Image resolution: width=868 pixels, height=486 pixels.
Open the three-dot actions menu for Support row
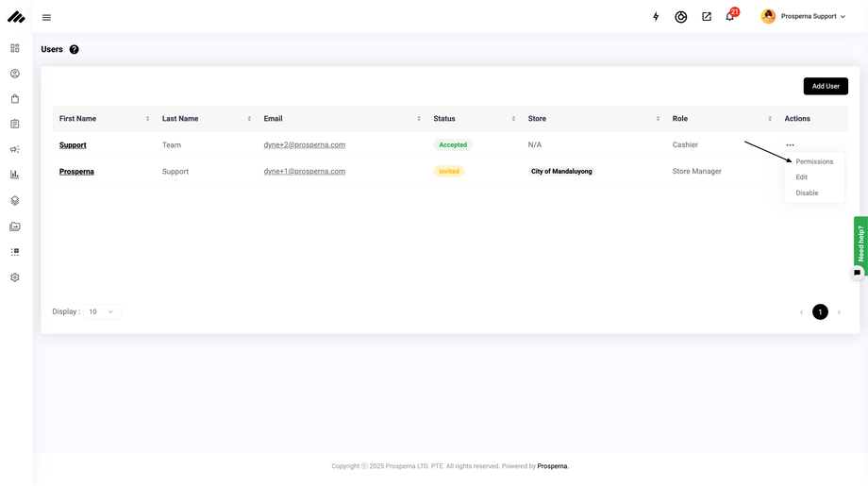pyautogui.click(x=790, y=145)
